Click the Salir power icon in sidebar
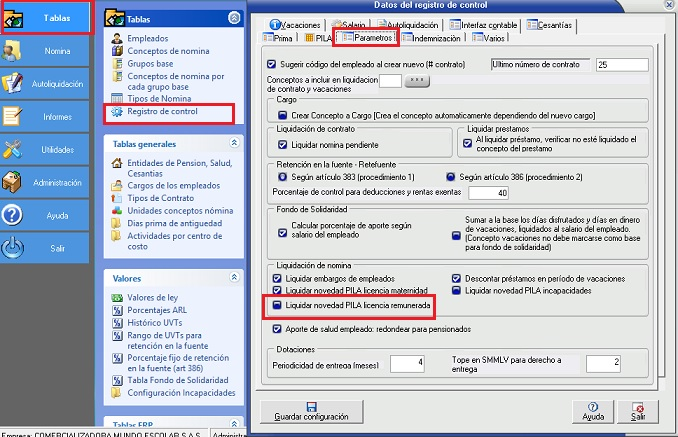Screen dimensions: 678x437 point(14,248)
